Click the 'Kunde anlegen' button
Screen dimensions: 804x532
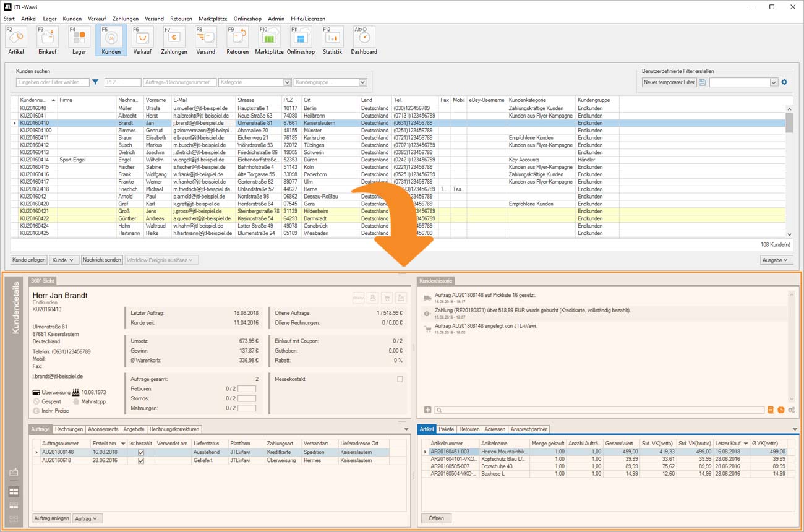click(x=28, y=260)
